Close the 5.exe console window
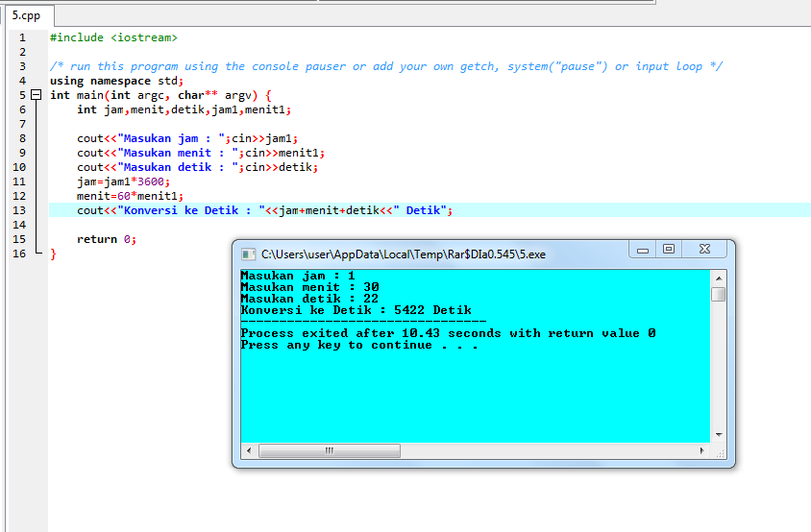Screen dimensions: 811x532 (x=704, y=250)
